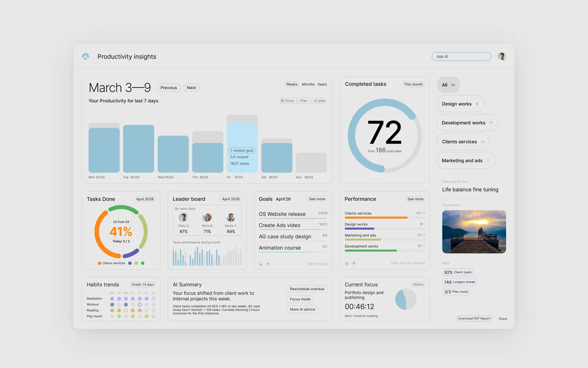588x368 pixels.
Task: Click the Clients services orange progress bar
Action: point(376,218)
